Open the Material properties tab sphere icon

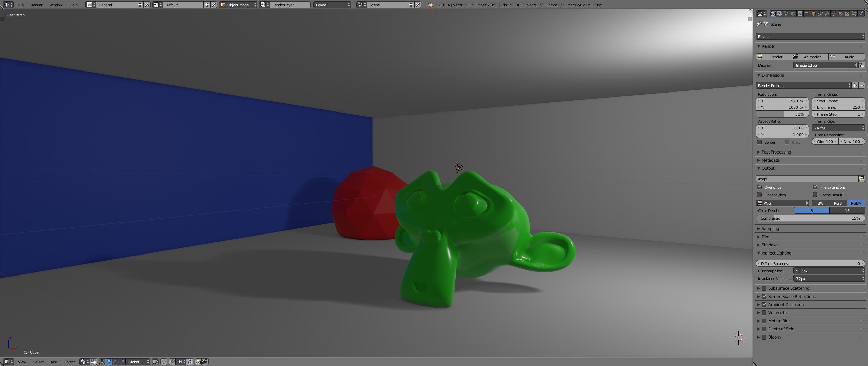click(841, 14)
